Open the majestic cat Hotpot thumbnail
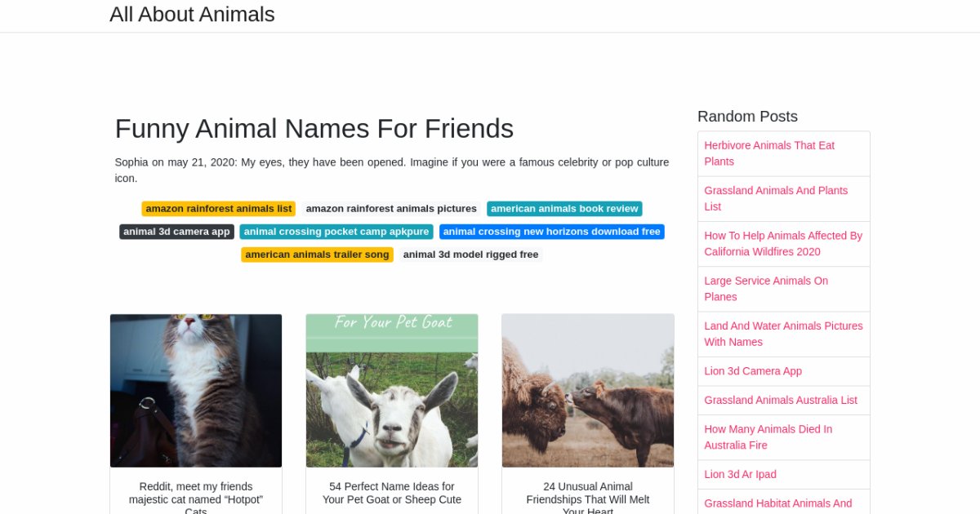980x514 pixels. (x=196, y=390)
